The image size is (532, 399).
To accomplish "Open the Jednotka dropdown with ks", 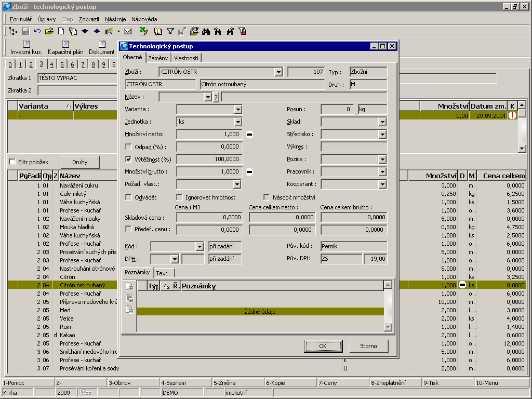I will pos(238,122).
